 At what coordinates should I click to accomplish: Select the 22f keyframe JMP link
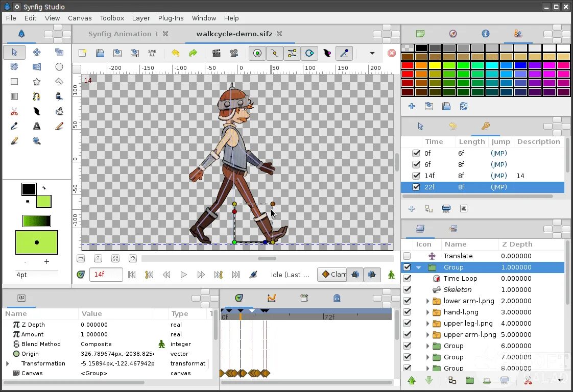click(x=498, y=187)
